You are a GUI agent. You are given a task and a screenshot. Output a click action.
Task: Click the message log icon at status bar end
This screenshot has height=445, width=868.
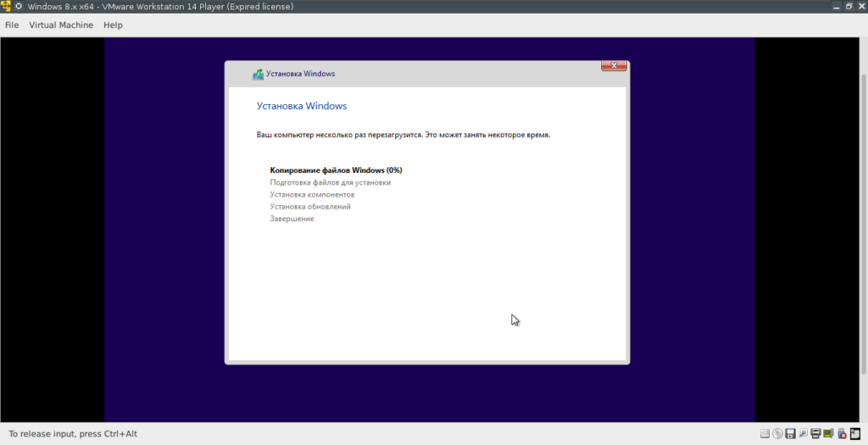tap(855, 433)
